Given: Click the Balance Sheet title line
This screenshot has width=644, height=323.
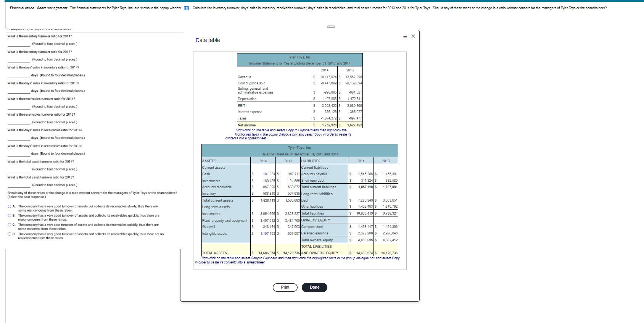Looking at the screenshot, I should coord(300,154).
